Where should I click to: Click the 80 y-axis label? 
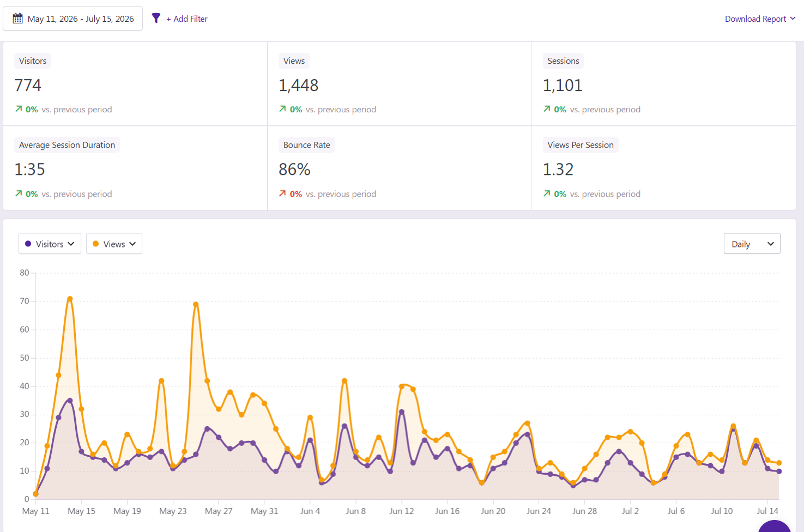click(x=25, y=273)
